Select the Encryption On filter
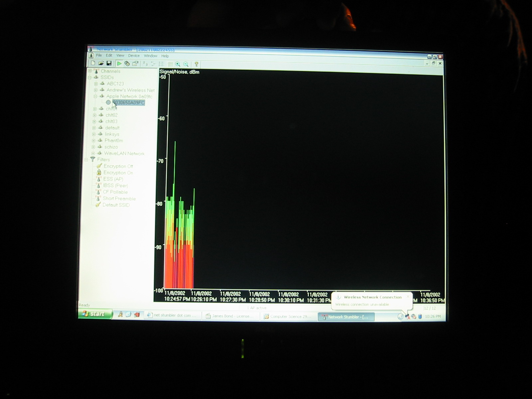This screenshot has height=399, width=532. pos(118,173)
